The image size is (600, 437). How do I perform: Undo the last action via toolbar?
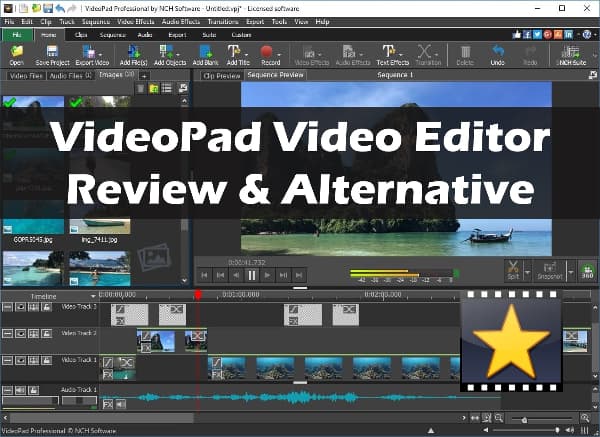coord(497,55)
